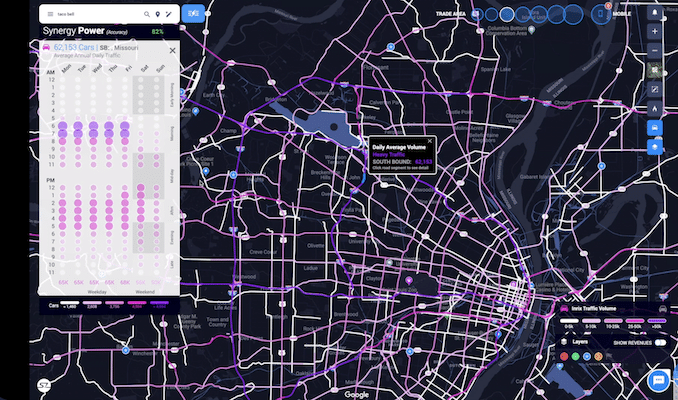Screen dimensions: 678x400
Task: Click the TRADE AREA label
Action: pyautogui.click(x=451, y=14)
